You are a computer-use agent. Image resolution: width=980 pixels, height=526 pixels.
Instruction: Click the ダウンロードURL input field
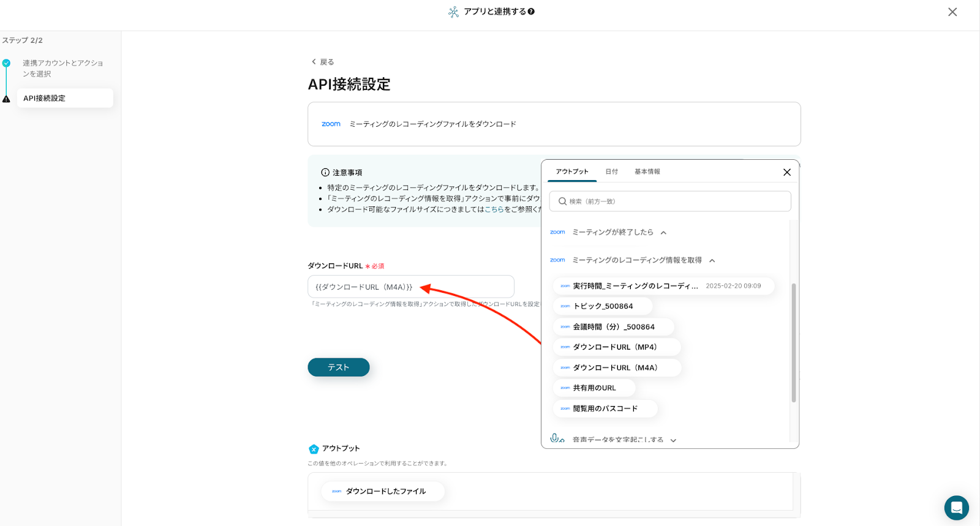tap(410, 287)
